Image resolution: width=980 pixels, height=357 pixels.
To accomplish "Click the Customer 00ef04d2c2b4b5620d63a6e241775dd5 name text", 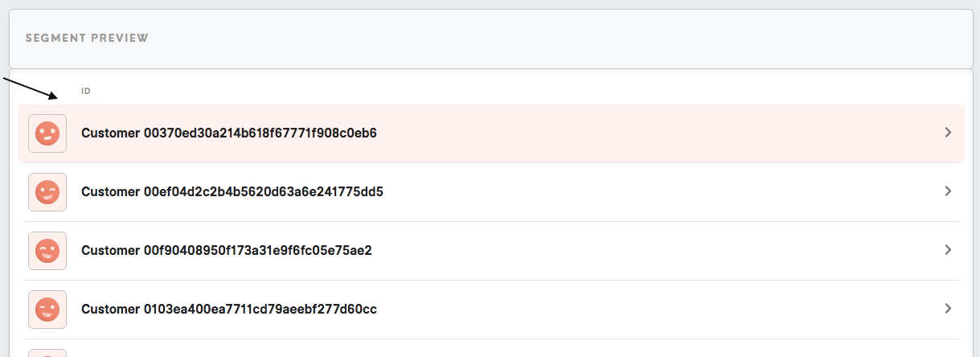I will [232, 192].
